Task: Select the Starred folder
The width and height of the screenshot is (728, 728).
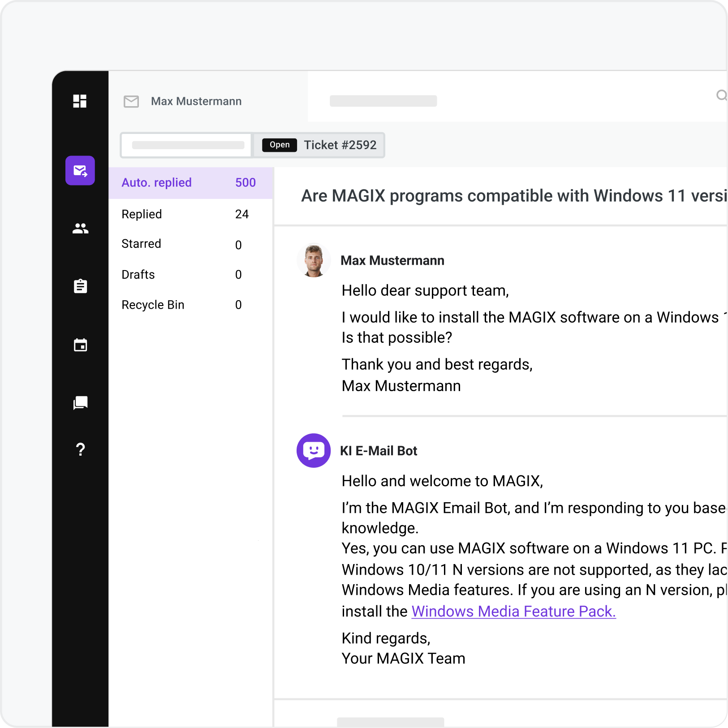Action: click(x=141, y=244)
